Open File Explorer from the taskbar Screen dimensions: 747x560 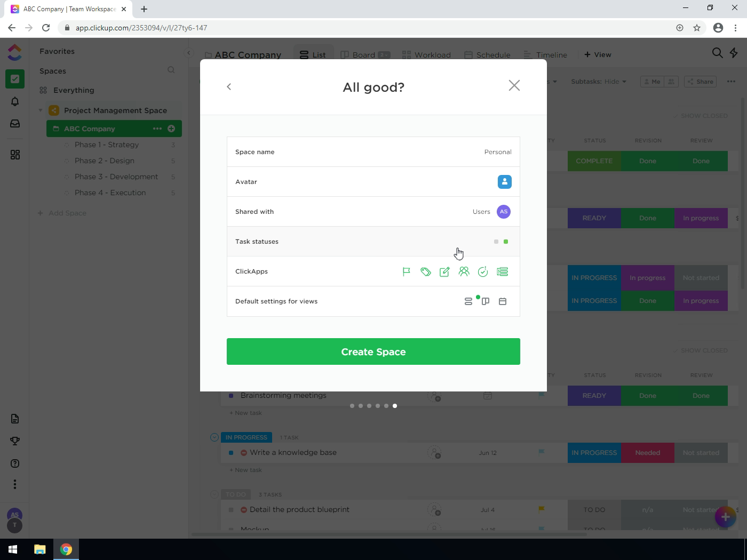tap(40, 549)
